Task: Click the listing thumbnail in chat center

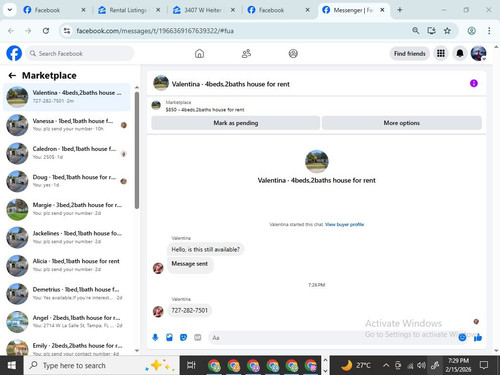Action: click(x=317, y=162)
